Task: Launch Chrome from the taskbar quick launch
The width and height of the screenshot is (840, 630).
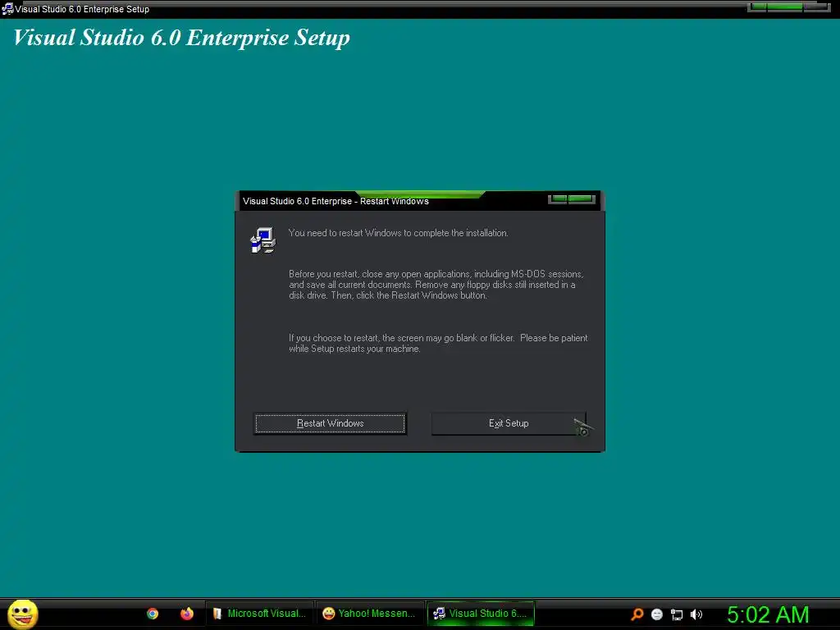Action: pos(153,614)
